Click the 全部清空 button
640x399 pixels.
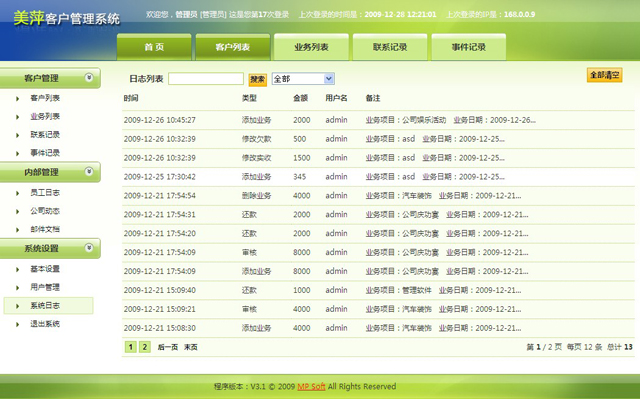point(604,75)
